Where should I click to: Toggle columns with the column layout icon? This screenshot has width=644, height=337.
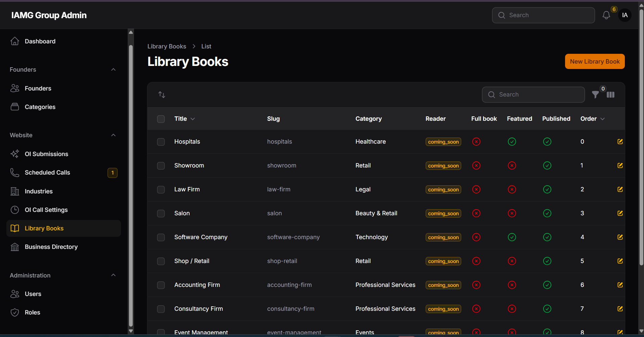[x=611, y=95]
